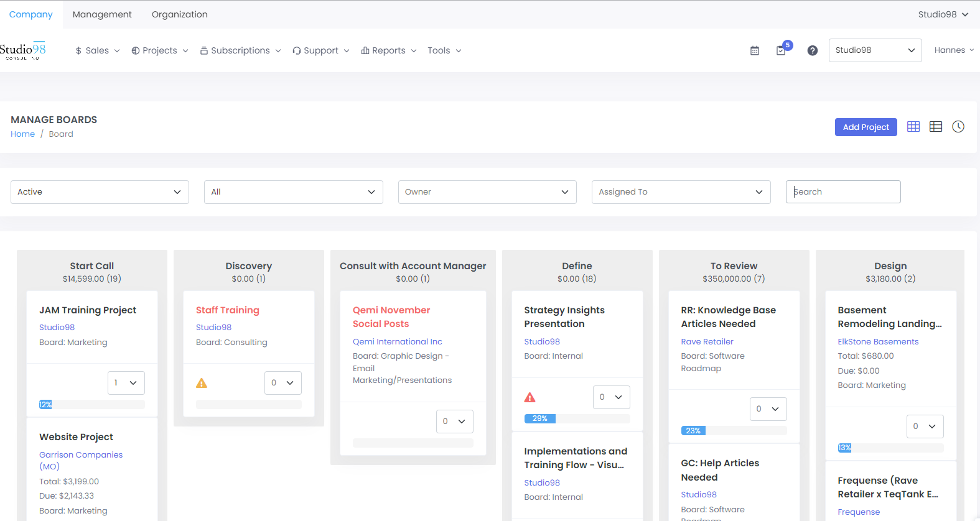Expand the Active status filter dropdown
The height and width of the screenshot is (521, 980).
pos(100,192)
